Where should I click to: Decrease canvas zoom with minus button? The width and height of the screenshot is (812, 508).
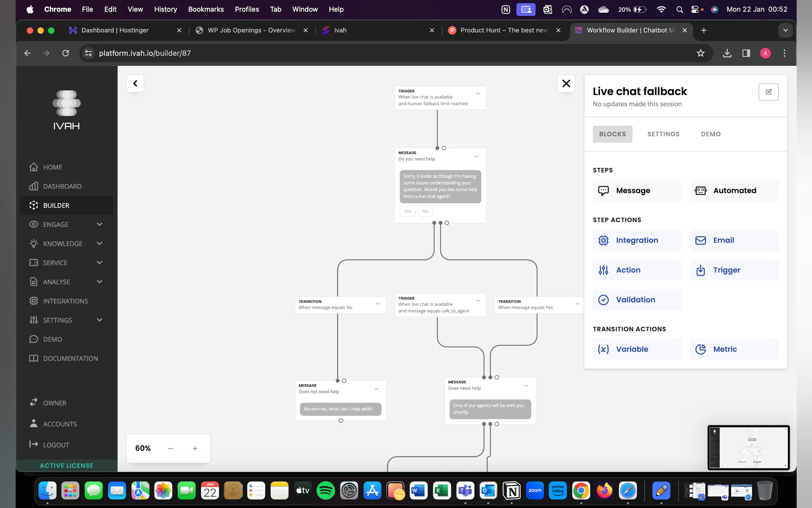(170, 448)
